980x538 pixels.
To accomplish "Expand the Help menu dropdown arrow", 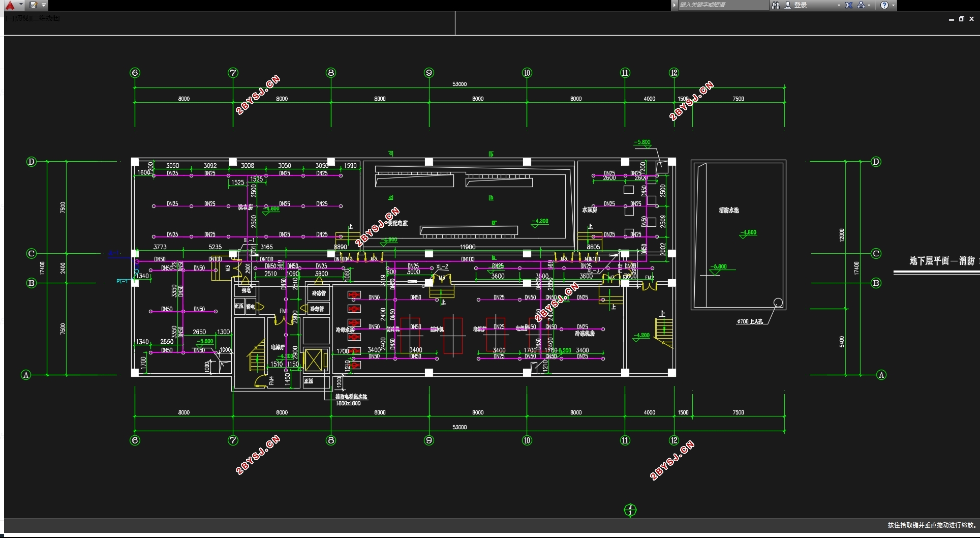I will [893, 5].
